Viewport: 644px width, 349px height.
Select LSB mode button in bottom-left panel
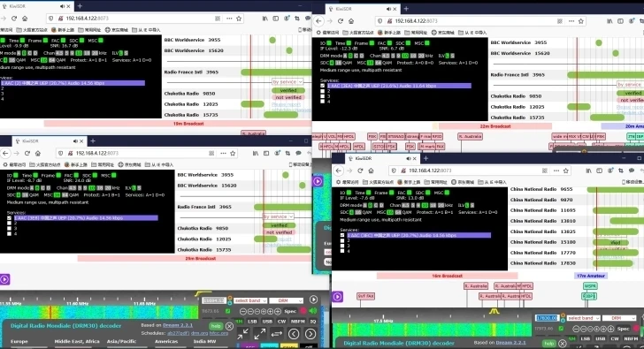coord(252,322)
